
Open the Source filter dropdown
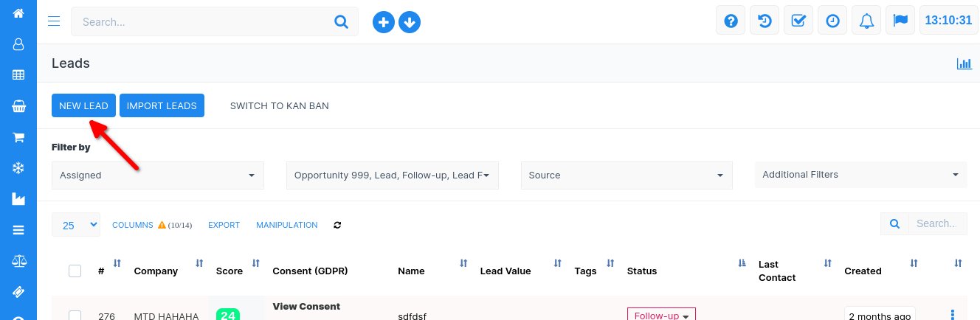[626, 175]
